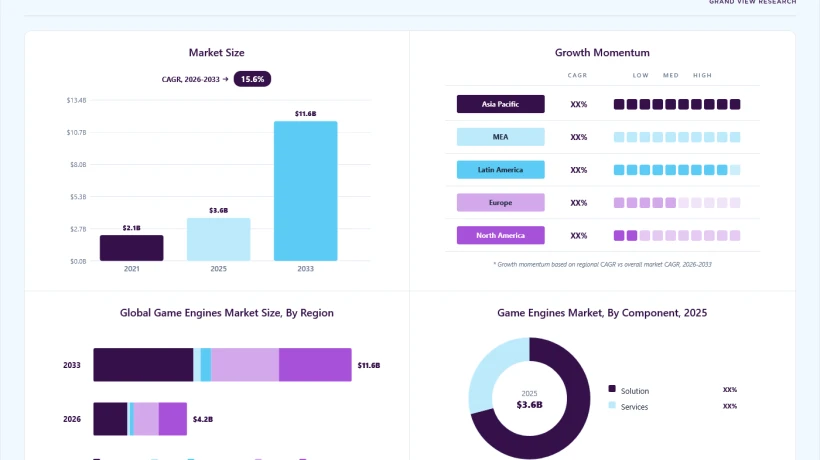820x460 pixels.
Task: Click the Growth Momentum heading
Action: tap(602, 53)
